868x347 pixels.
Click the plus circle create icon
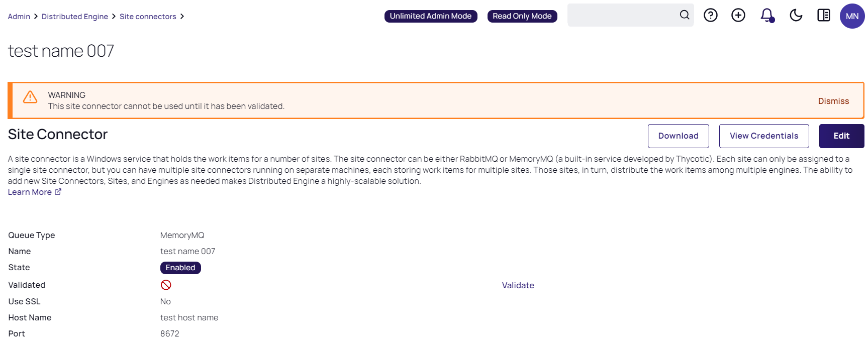(738, 16)
